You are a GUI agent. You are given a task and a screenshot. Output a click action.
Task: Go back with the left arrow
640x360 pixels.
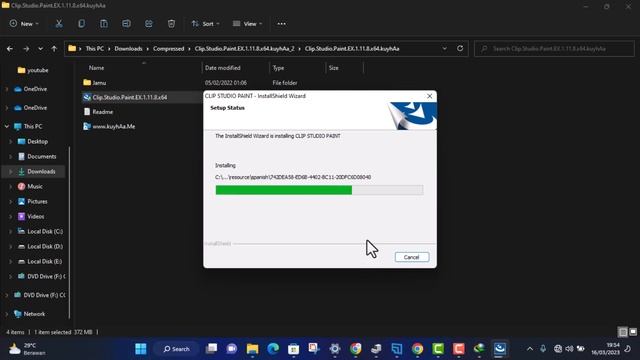(10, 49)
